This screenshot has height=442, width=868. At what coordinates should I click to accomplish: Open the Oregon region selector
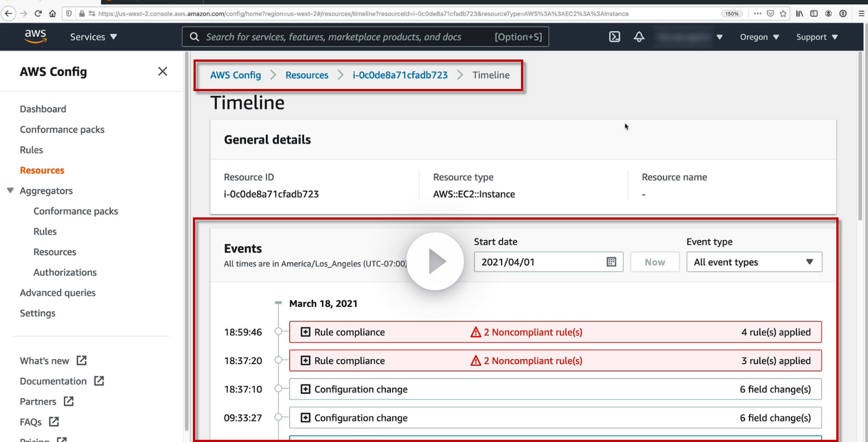coord(760,37)
